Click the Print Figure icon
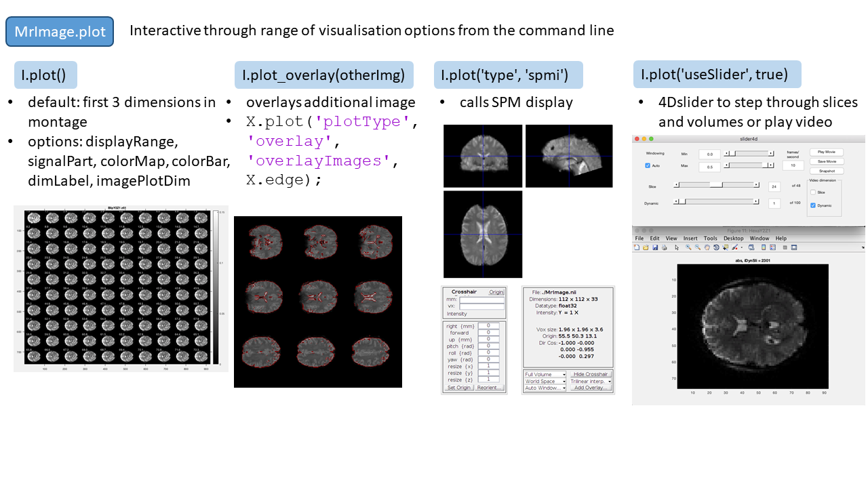 click(665, 247)
